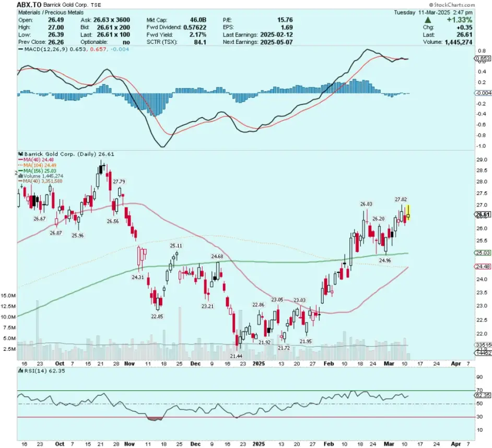Click the green up-arrow change indicator
492x448 pixels.
428,20
